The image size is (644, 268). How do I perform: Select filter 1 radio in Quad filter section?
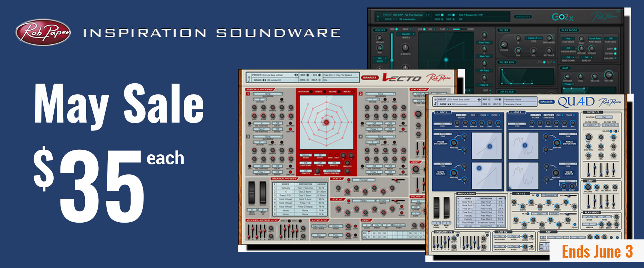coord(611,131)
